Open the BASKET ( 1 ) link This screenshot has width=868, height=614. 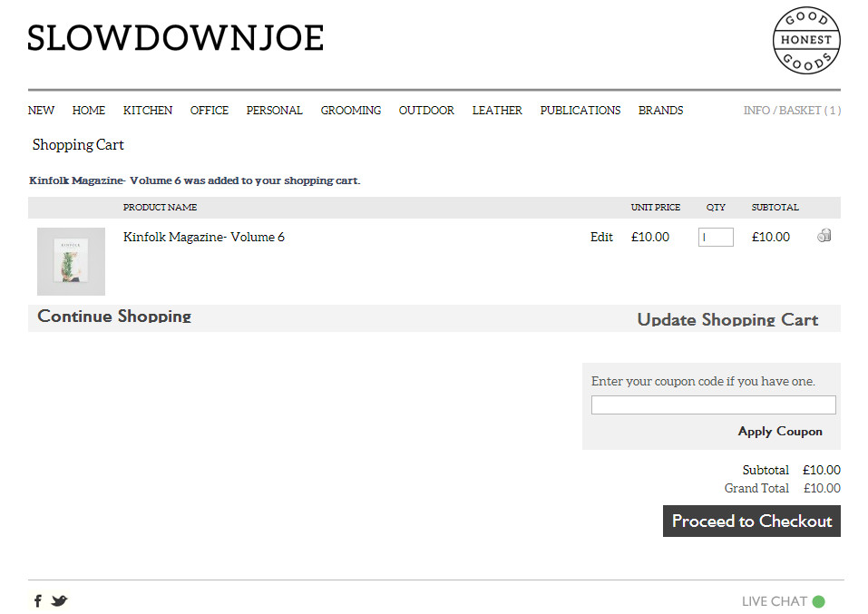(x=810, y=110)
